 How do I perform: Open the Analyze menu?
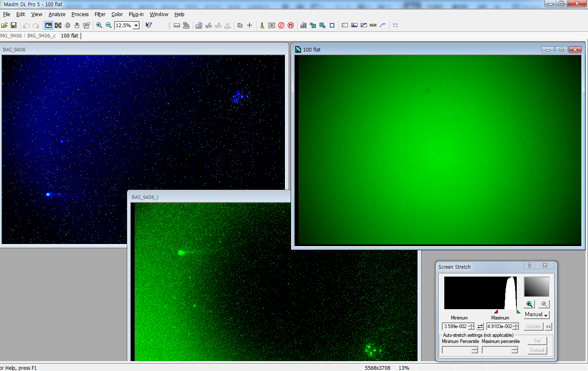[x=57, y=14]
